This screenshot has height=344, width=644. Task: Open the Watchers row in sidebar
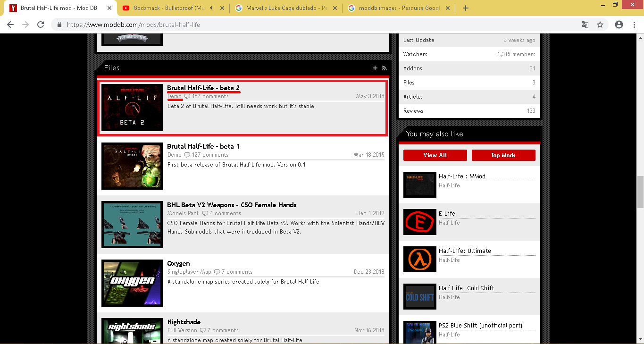469,54
